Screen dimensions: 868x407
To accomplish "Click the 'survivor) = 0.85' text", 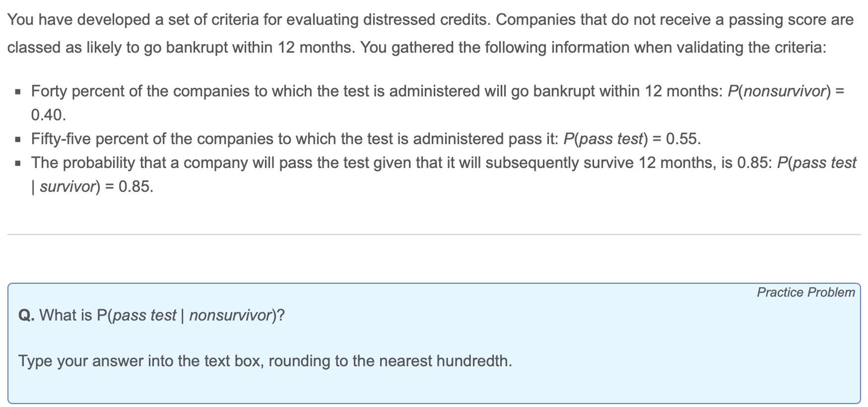I will coord(97,187).
